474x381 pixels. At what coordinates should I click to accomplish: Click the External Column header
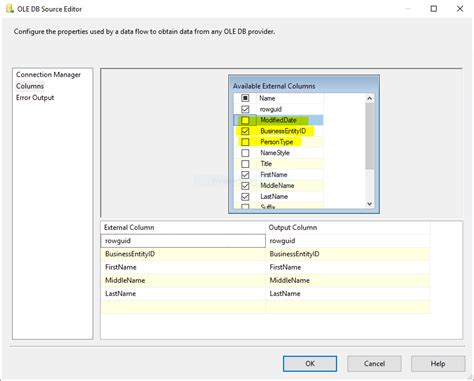[183, 228]
